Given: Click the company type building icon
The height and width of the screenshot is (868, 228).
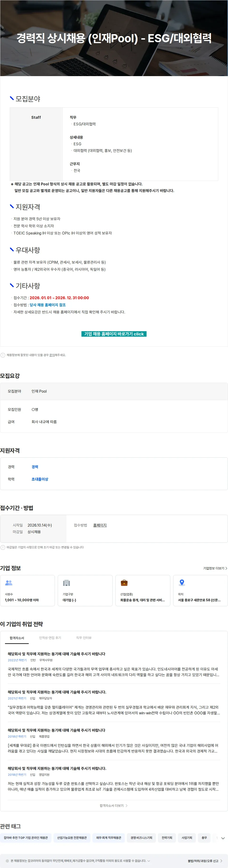Looking at the screenshot, I should pyautogui.click(x=66, y=583).
